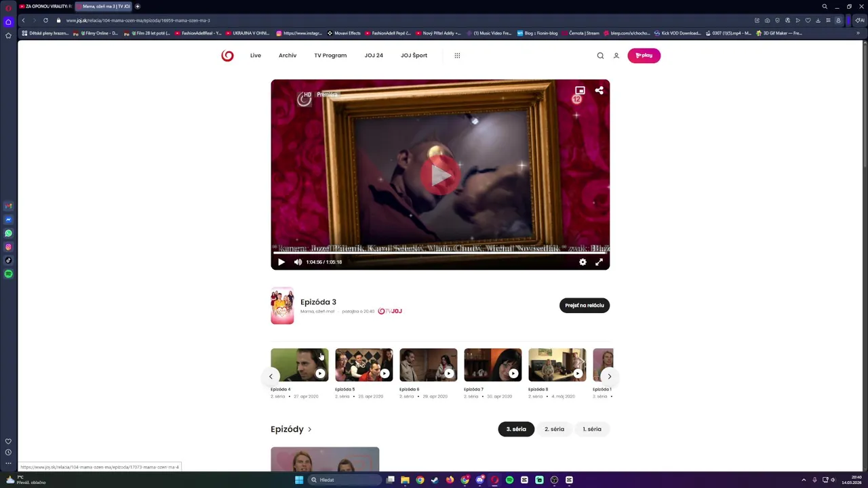Open TikTok in Opera sidebar
The width and height of the screenshot is (868, 488).
tap(8, 260)
